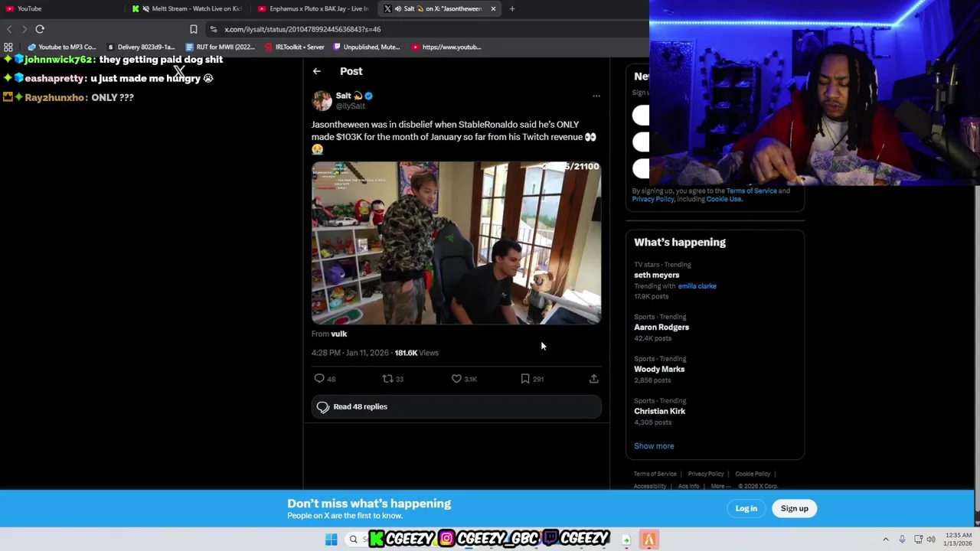This screenshot has height=551, width=980.
Task: Open the volume icon in system tray
Action: pyautogui.click(x=931, y=540)
